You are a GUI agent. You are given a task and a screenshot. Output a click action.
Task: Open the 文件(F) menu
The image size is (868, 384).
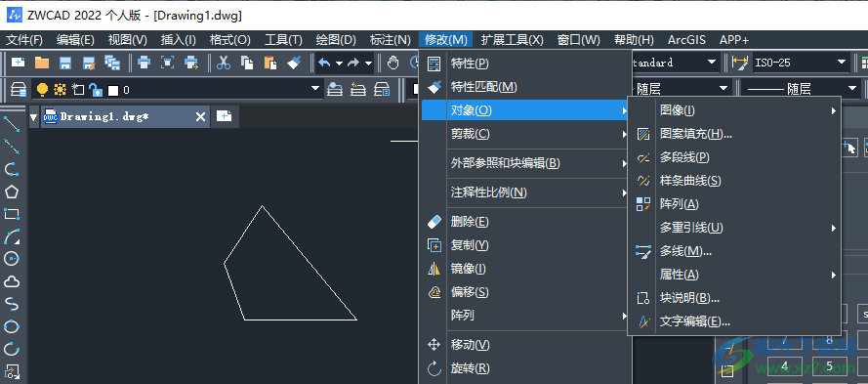click(24, 40)
